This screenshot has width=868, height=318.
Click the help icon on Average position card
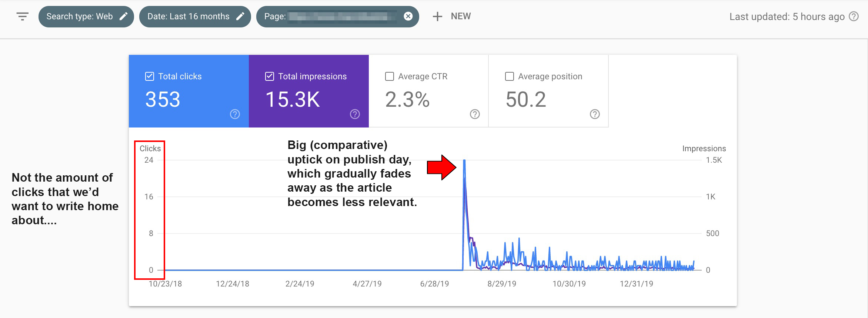coord(594,115)
